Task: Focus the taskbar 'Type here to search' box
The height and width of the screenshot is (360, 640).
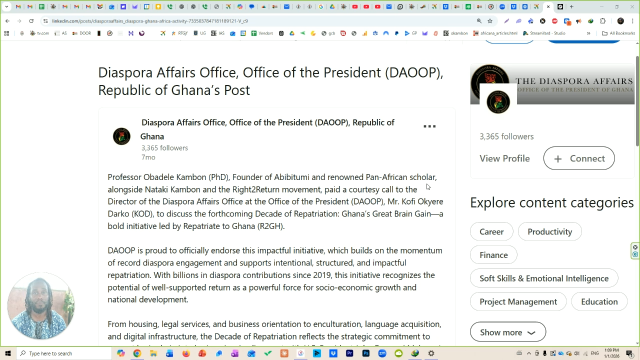Action: (x=64, y=353)
